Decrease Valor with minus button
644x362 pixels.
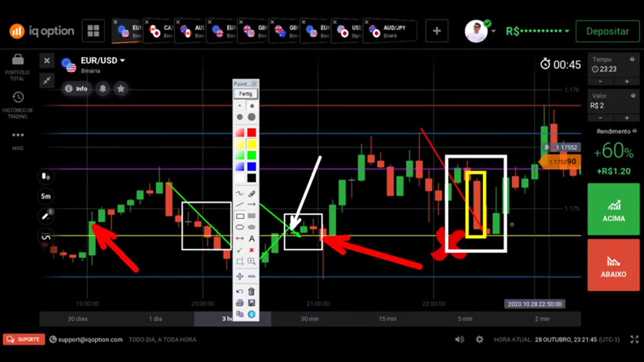click(x=601, y=118)
